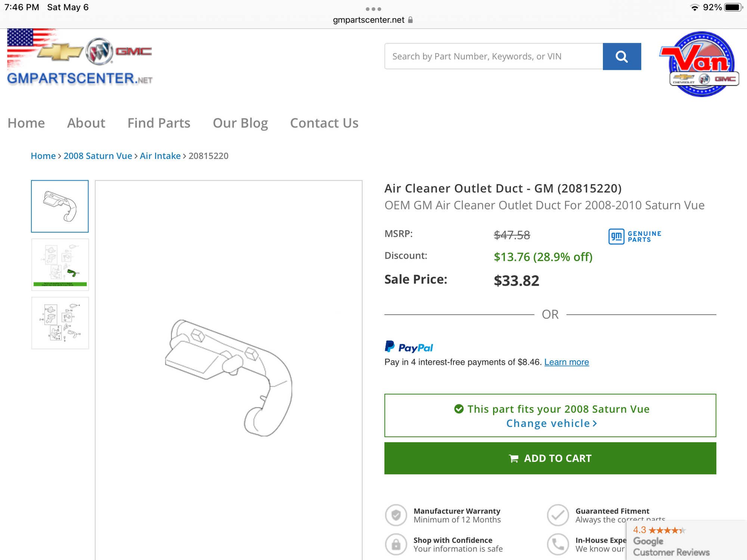This screenshot has width=747, height=560.
Task: Click the PayPal logo
Action: click(409, 347)
